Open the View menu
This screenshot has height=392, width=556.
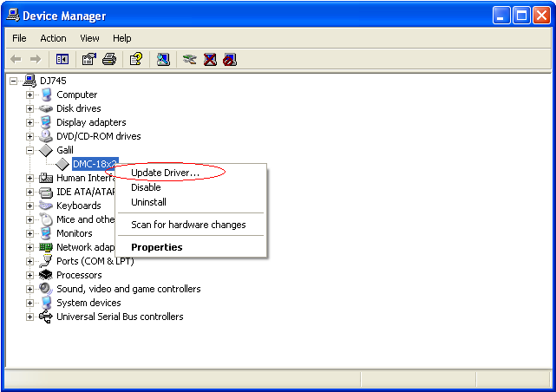(x=89, y=38)
